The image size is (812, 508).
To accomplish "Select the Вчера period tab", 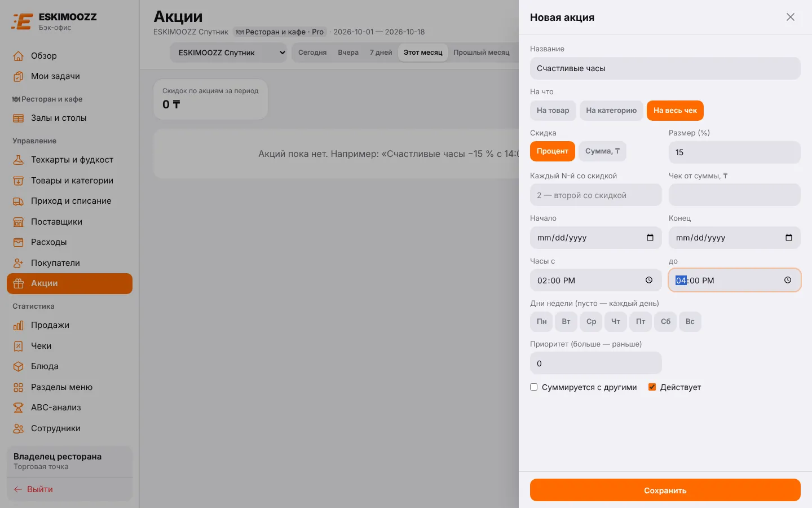I will point(348,52).
